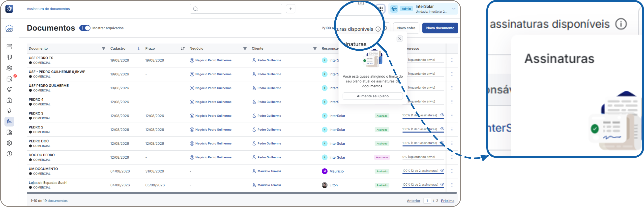Click the page number input field
Image resolution: width=644 pixels, height=207 pixels.
pyautogui.click(x=427, y=201)
